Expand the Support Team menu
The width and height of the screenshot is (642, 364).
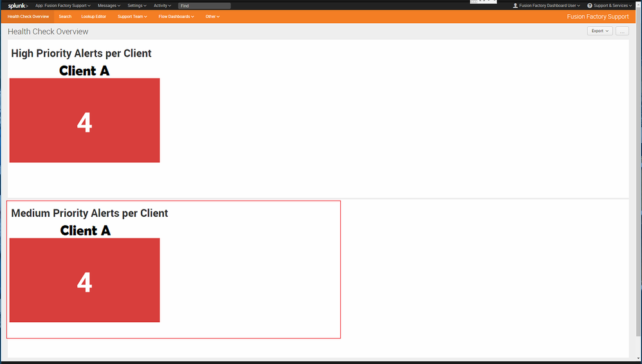(x=132, y=16)
